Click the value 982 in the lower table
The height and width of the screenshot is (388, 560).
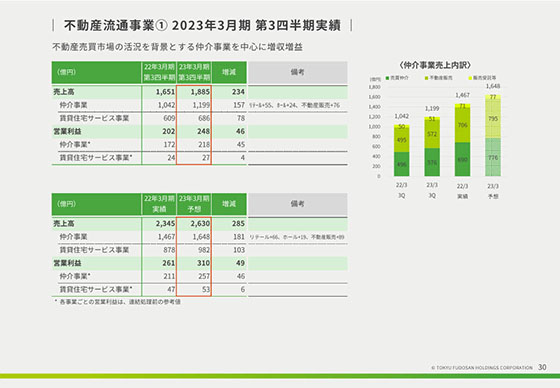coord(204,250)
